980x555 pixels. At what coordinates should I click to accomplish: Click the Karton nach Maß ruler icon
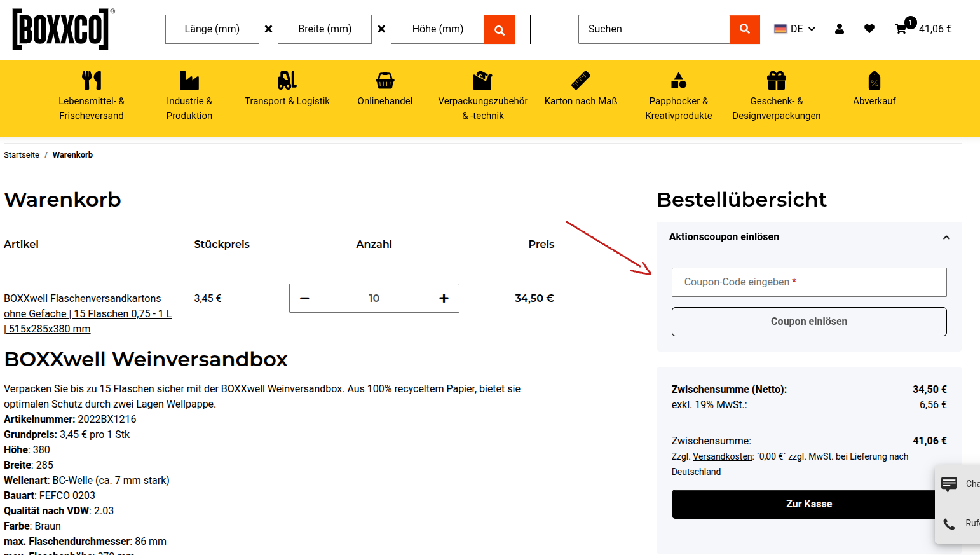581,79
